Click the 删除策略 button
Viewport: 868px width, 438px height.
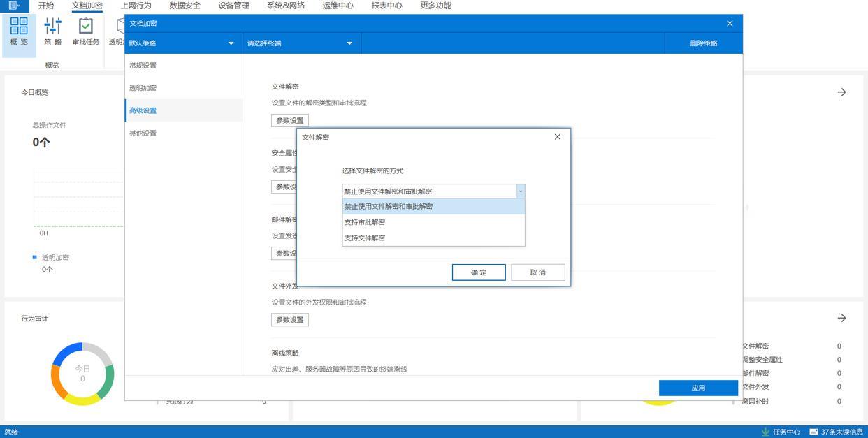click(x=703, y=43)
